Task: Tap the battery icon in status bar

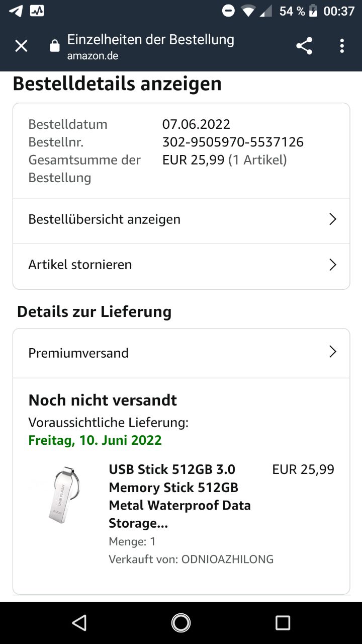Action: 313,11
